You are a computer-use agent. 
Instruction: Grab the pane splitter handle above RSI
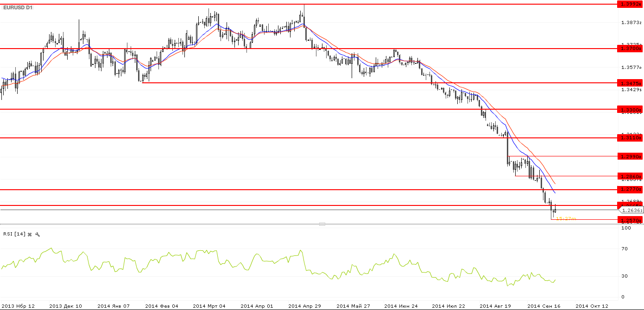click(x=322, y=224)
